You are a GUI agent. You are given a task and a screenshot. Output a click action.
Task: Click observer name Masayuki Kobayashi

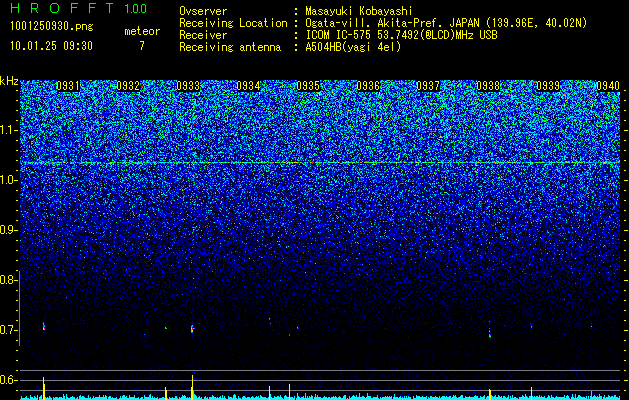tap(359, 11)
